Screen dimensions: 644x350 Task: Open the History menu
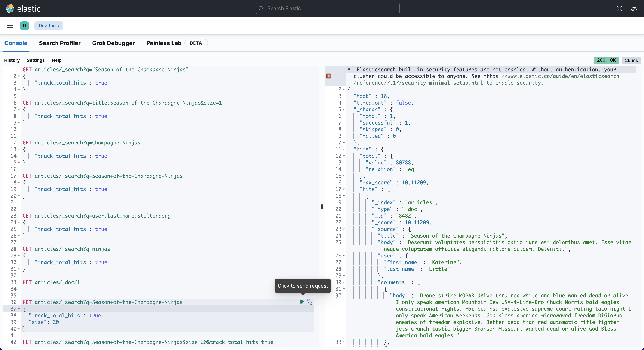[12, 60]
